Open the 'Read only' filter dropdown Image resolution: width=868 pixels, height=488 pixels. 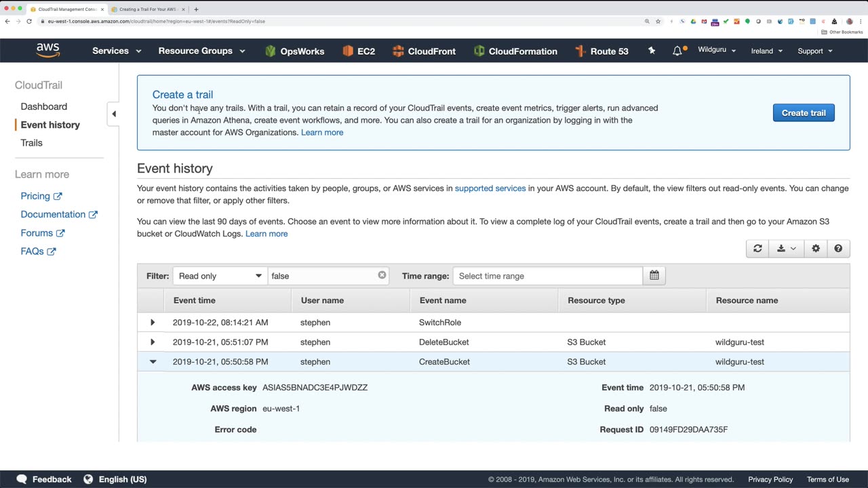pos(220,276)
